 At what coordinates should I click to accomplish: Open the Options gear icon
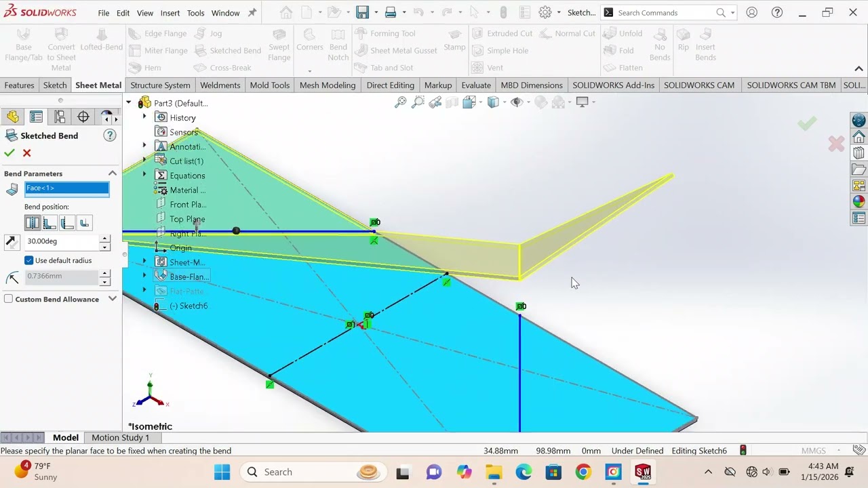coord(545,12)
